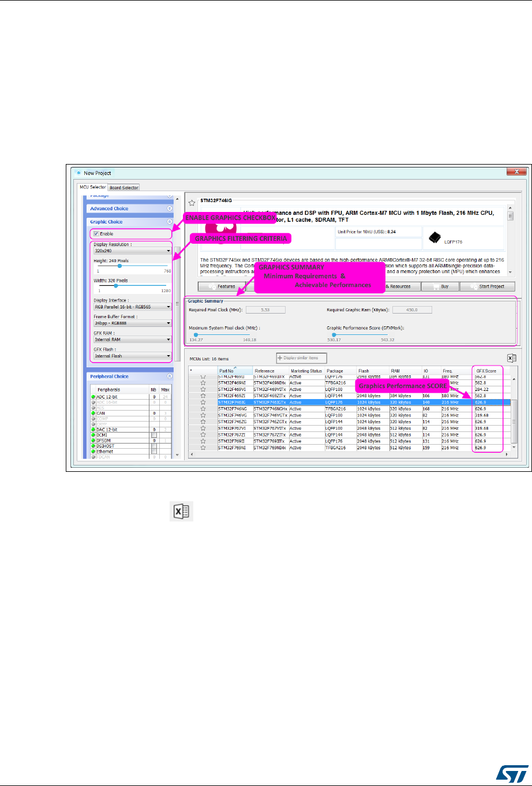Favorite the STM32F769II row
The image size is (532, 786).
coord(203,441)
